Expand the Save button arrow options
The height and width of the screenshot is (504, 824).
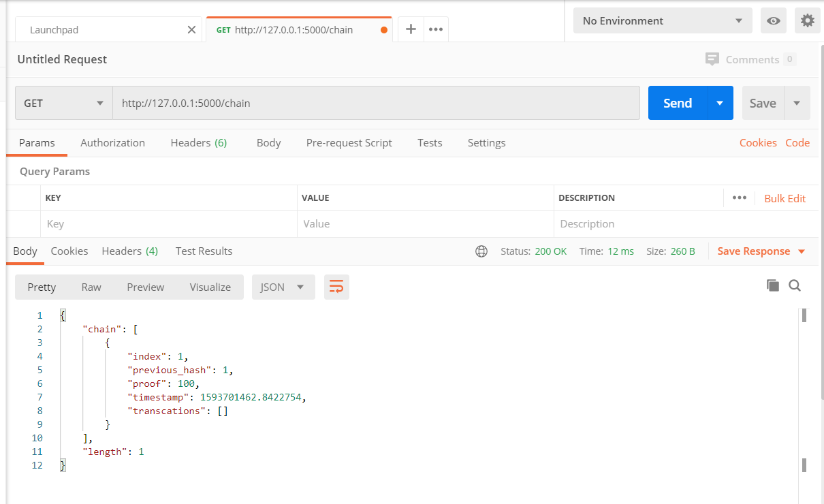[797, 103]
